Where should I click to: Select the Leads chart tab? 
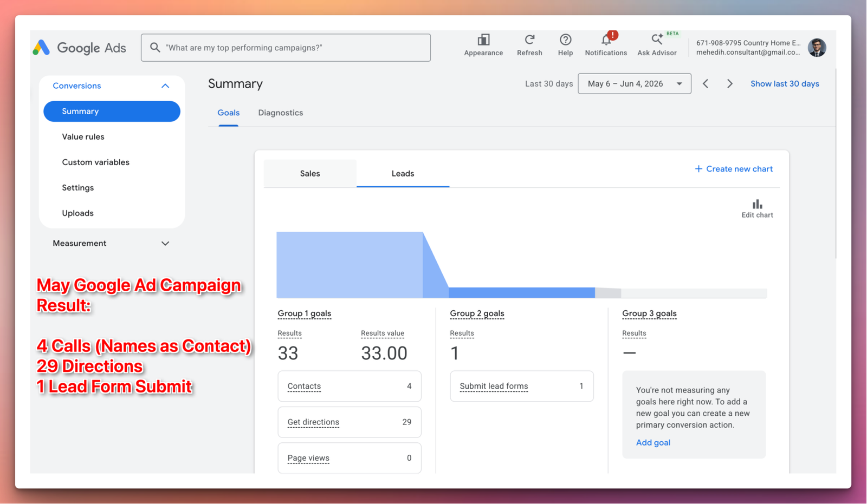[x=403, y=173]
